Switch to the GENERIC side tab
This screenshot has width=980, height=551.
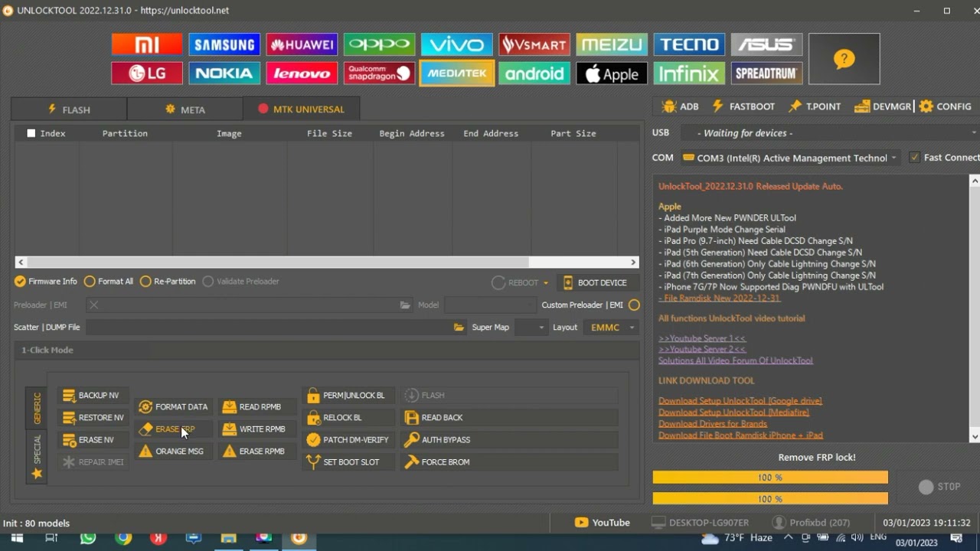tap(36, 407)
